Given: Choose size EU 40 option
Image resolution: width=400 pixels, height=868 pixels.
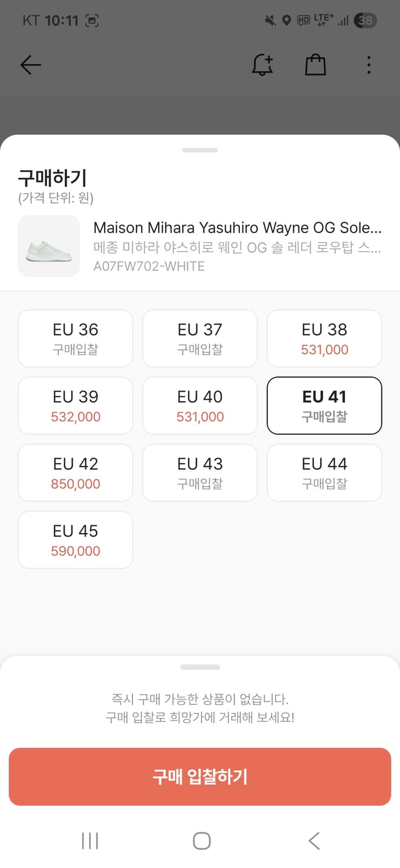Looking at the screenshot, I should pos(200,406).
